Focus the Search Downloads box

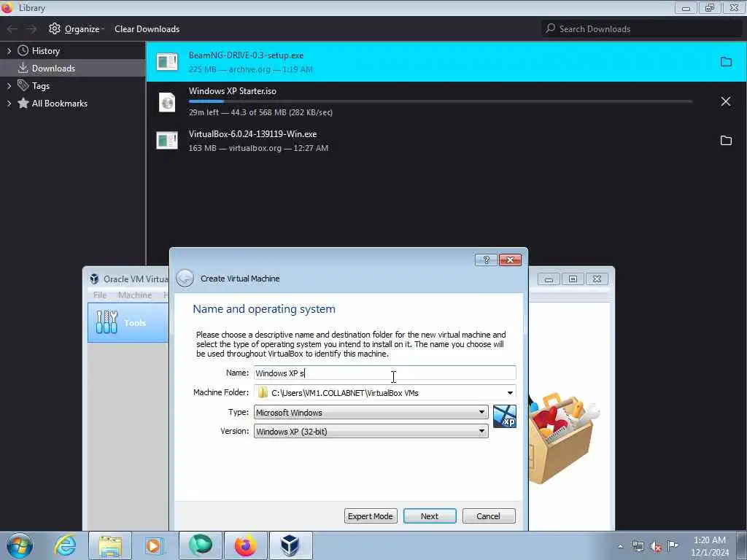pyautogui.click(x=642, y=29)
